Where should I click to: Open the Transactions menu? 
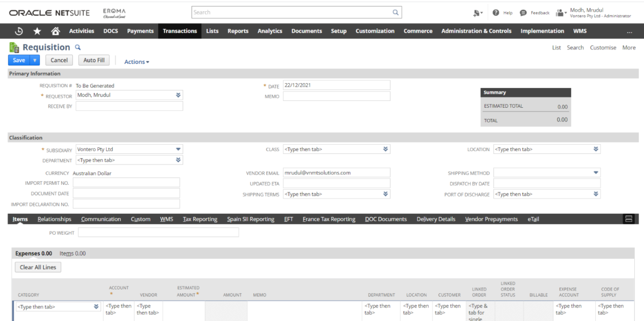[179, 31]
